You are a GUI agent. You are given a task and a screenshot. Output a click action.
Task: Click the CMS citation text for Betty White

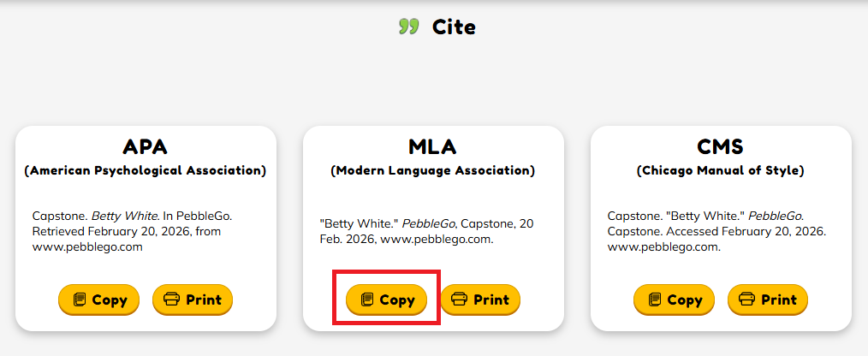pyautogui.click(x=716, y=231)
